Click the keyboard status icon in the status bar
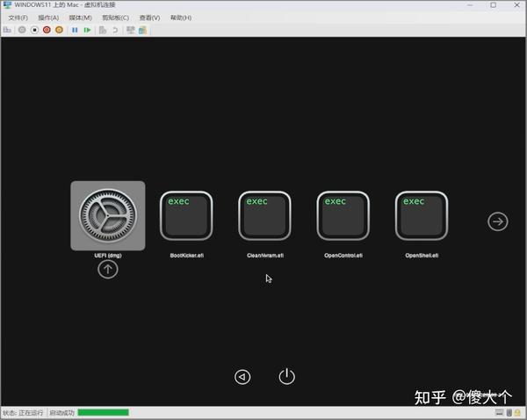 click(x=500, y=413)
